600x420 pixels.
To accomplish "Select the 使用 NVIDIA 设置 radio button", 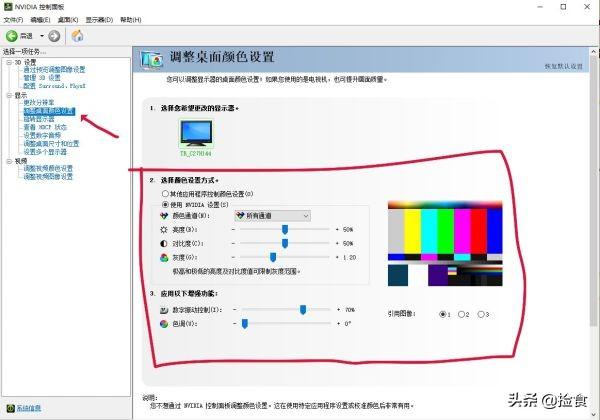I will pos(165,205).
